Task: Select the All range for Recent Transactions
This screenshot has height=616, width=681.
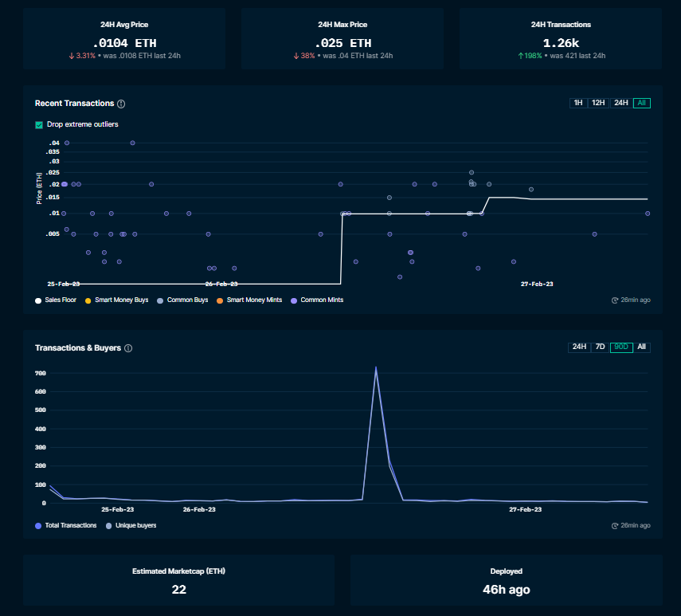Action: (641, 103)
